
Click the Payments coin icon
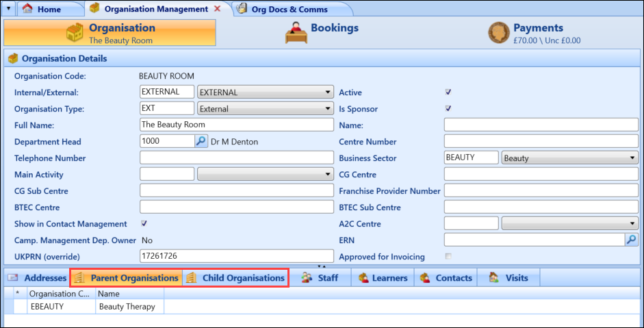[x=499, y=32]
